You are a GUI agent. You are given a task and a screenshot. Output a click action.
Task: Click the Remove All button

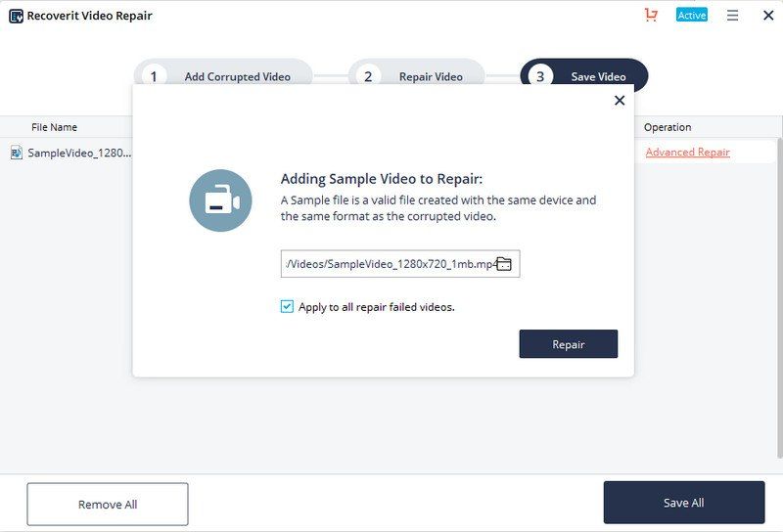click(x=108, y=504)
